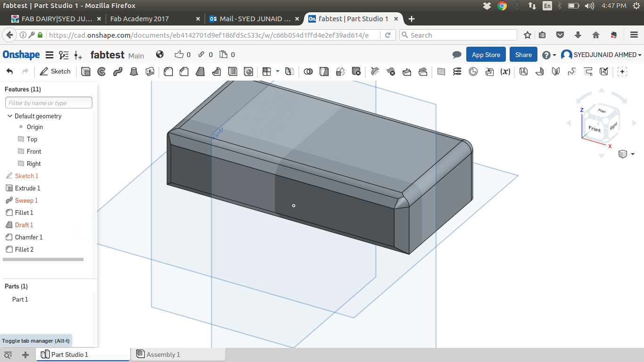Snap view to the Front face of the view cube
The image size is (644, 362).
pyautogui.click(x=594, y=128)
